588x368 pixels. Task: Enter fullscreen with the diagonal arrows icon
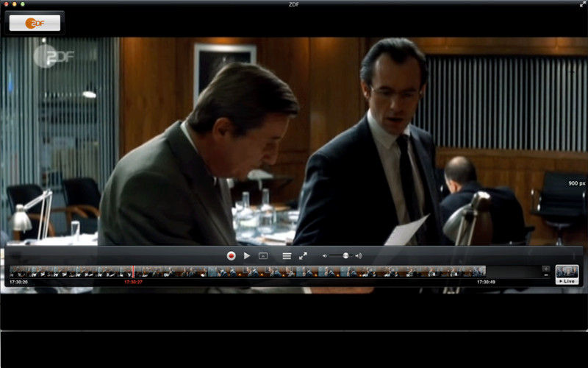pos(303,255)
